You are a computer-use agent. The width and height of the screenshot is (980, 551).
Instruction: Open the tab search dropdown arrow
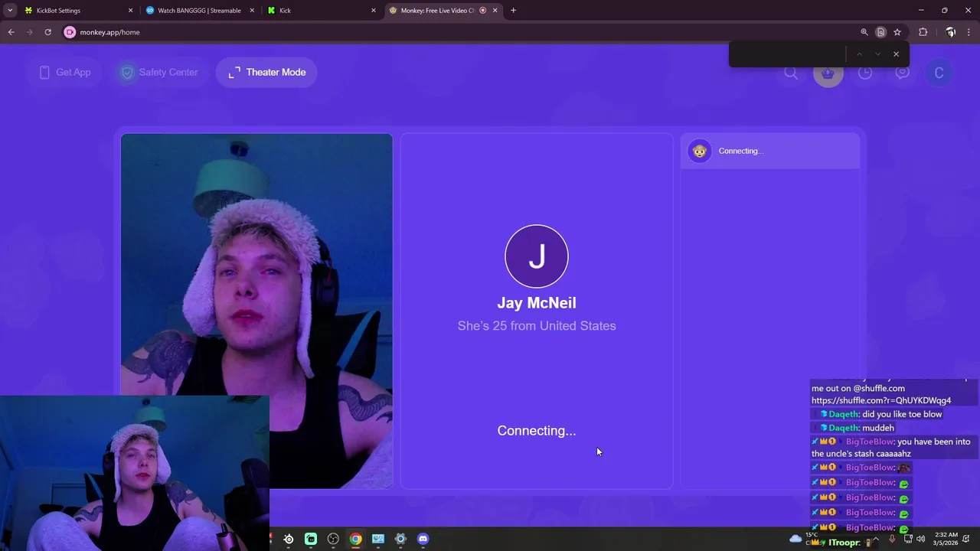click(10, 11)
